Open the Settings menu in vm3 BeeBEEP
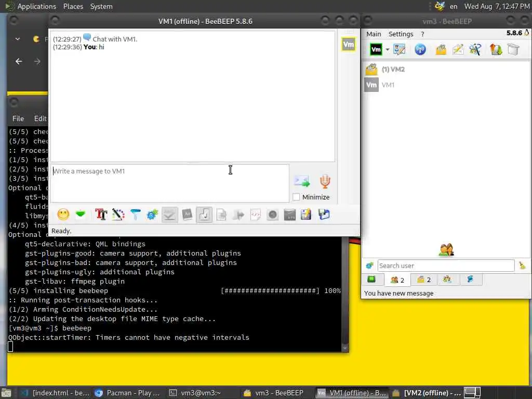Image resolution: width=532 pixels, height=399 pixels. click(401, 34)
